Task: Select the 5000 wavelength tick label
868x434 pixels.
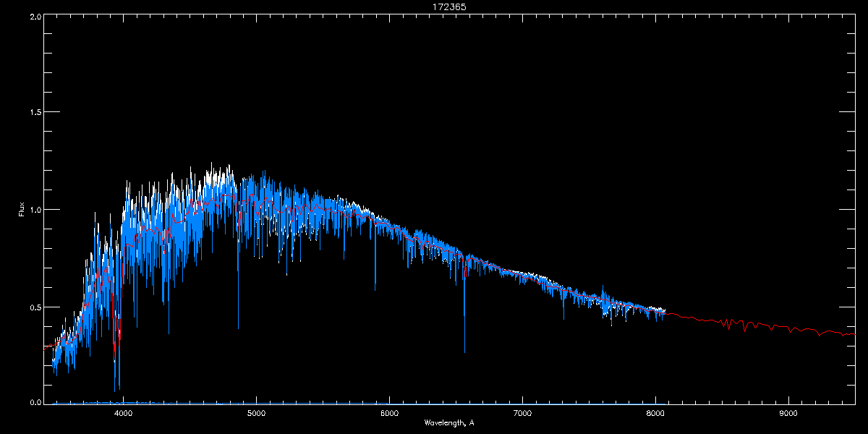Action: (256, 414)
